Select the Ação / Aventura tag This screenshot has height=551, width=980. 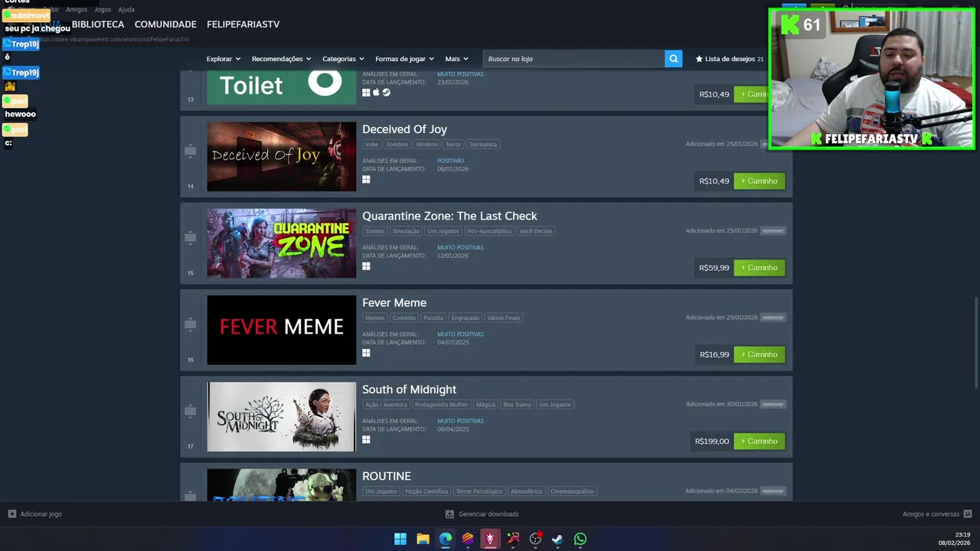point(386,404)
